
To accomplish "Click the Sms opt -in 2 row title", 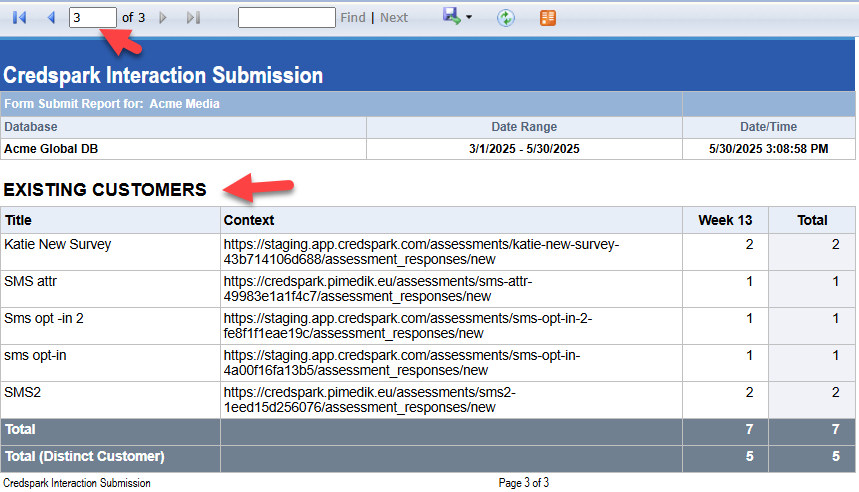I will [x=44, y=318].
